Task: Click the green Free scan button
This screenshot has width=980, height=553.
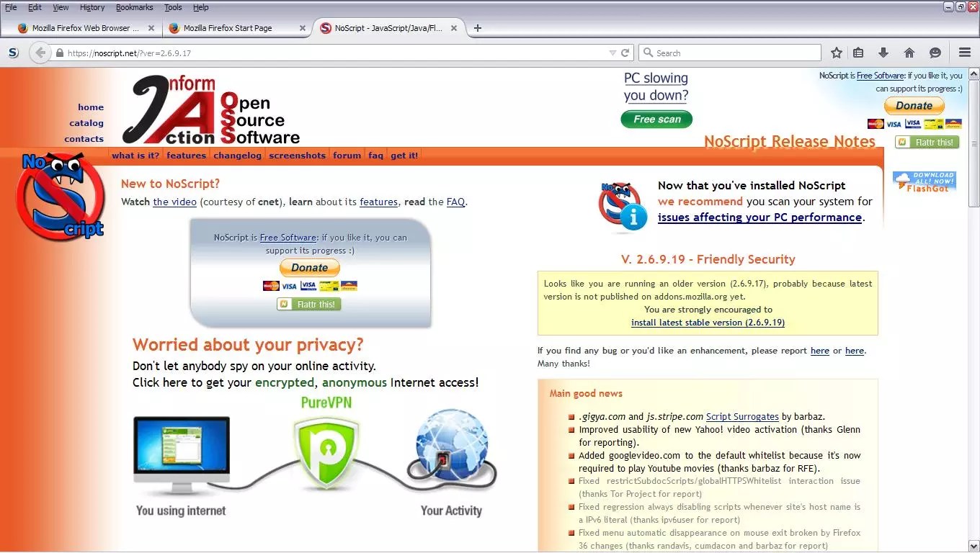Action: [656, 120]
